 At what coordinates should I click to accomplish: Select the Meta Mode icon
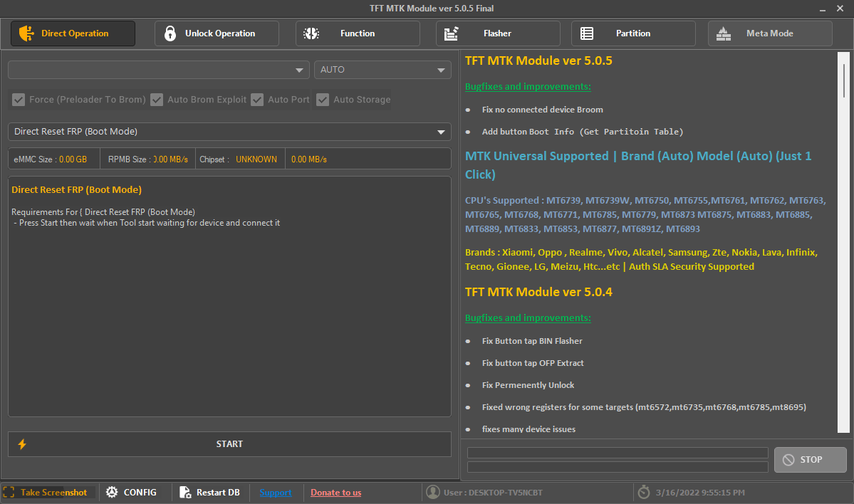724,33
